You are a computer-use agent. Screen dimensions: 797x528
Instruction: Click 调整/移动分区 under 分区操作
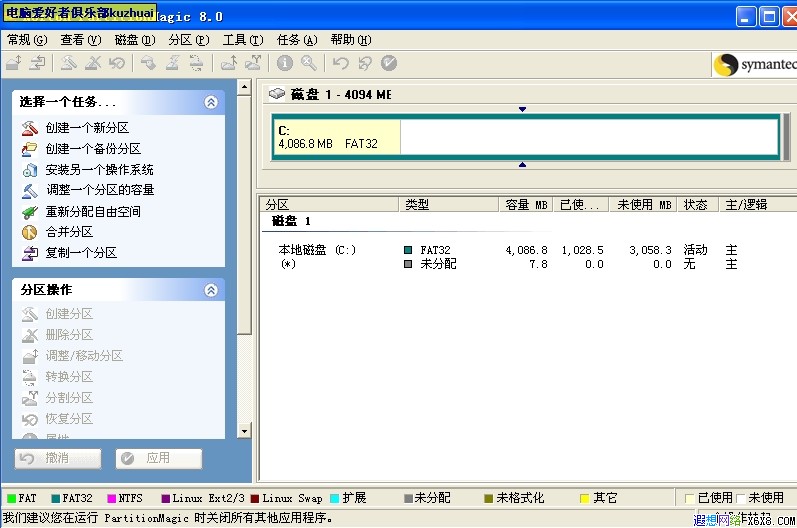84,356
